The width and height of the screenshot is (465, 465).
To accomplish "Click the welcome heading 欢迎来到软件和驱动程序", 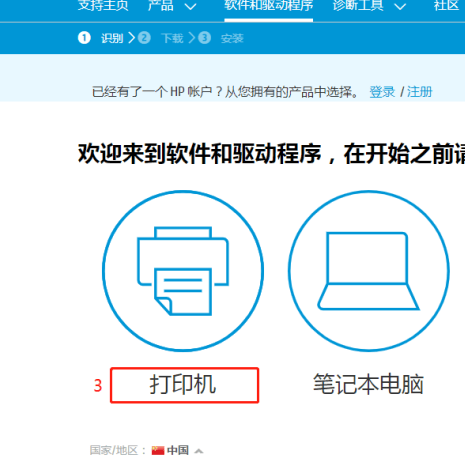I will point(199,154).
